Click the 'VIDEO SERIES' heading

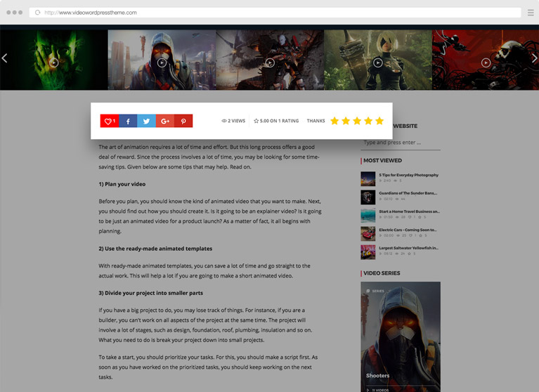tap(382, 273)
